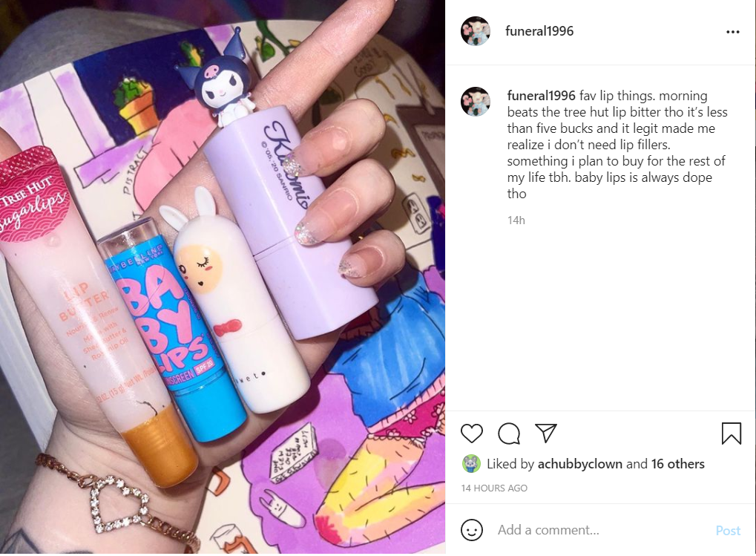Click the lip products post photo
Screen dimensions: 756x556
223,277
